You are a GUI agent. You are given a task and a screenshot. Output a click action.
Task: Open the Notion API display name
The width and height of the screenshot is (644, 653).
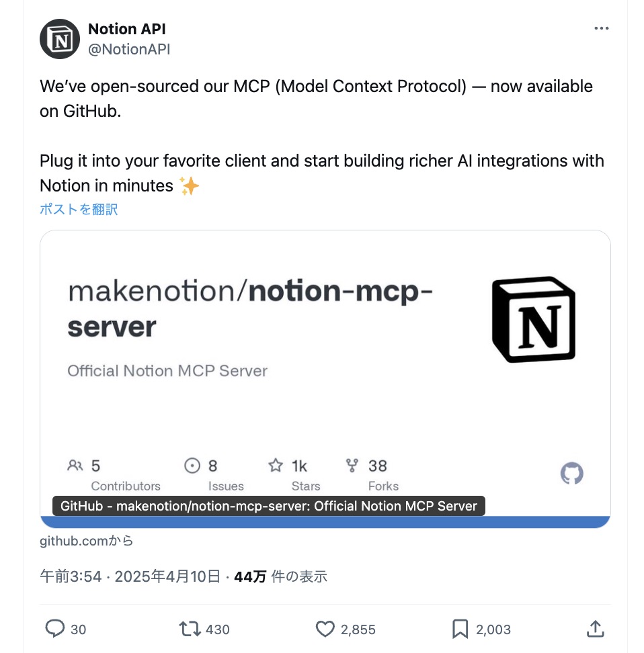pyautogui.click(x=126, y=29)
